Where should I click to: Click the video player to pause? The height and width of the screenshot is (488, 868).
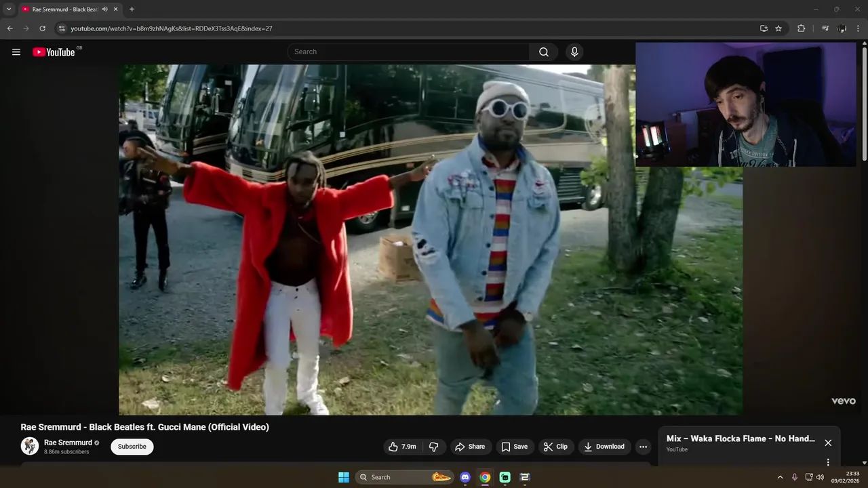(431, 240)
